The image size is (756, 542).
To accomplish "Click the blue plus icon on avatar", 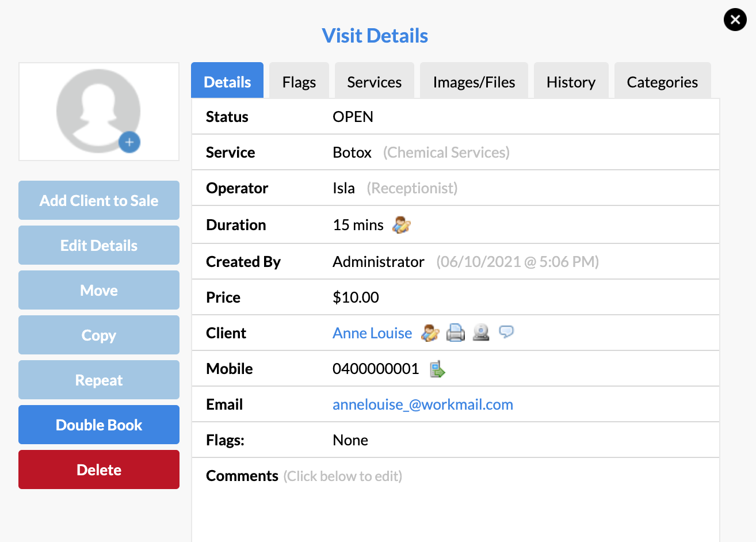I will coord(129,142).
